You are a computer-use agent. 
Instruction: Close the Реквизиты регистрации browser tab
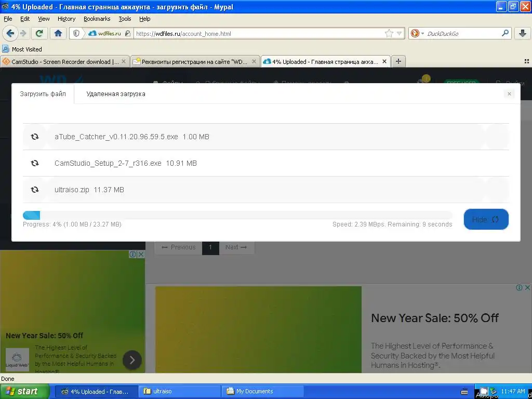tap(254, 61)
